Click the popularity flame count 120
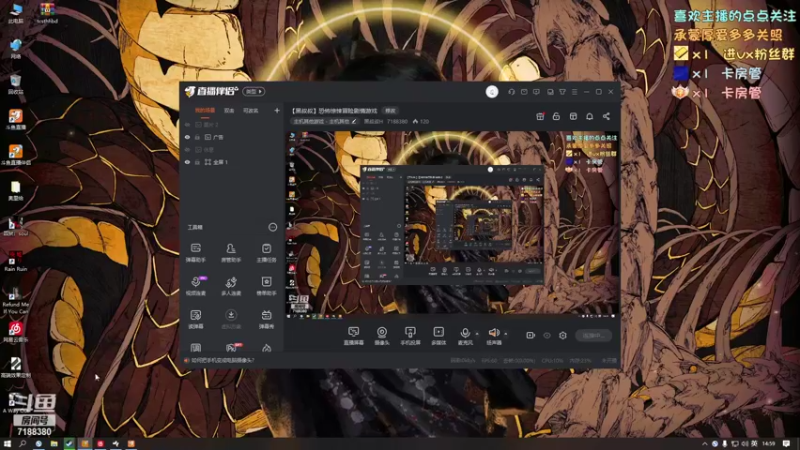800x450 pixels. pyautogui.click(x=421, y=121)
